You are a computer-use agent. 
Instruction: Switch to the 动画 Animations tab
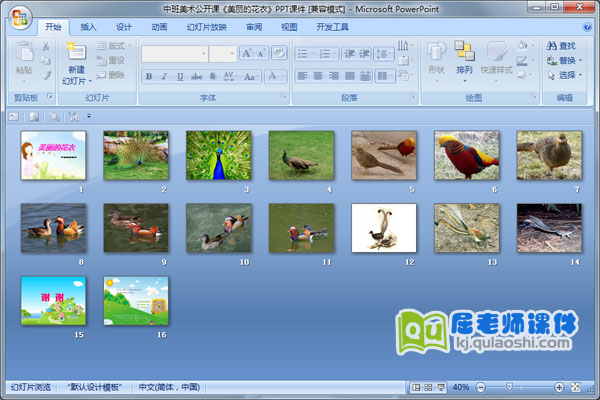pyautogui.click(x=159, y=27)
